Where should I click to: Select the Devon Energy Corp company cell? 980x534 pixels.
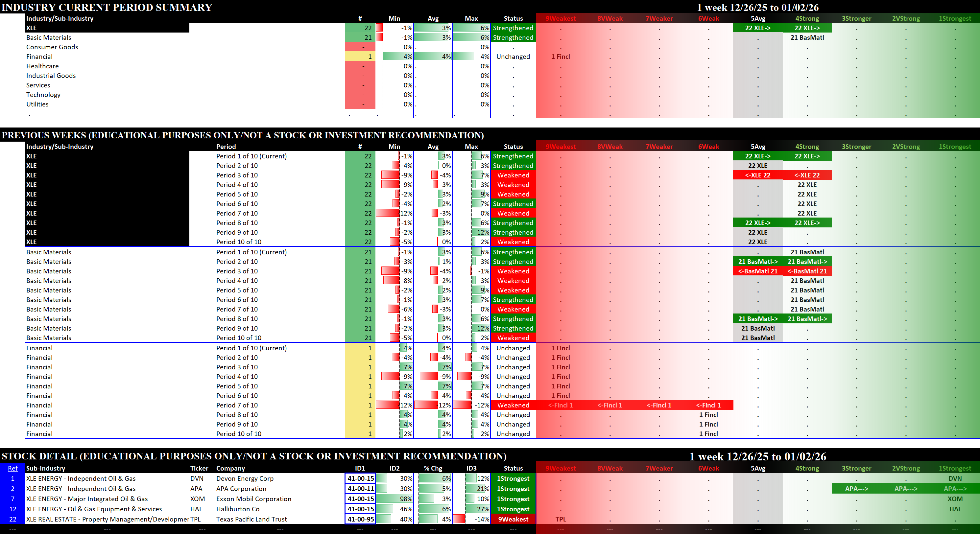(x=245, y=478)
